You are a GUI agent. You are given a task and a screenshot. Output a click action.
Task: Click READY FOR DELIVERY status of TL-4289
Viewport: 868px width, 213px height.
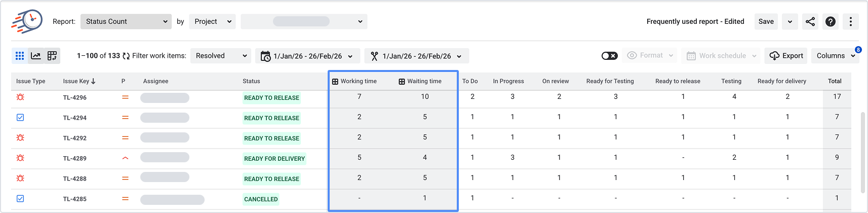click(274, 159)
